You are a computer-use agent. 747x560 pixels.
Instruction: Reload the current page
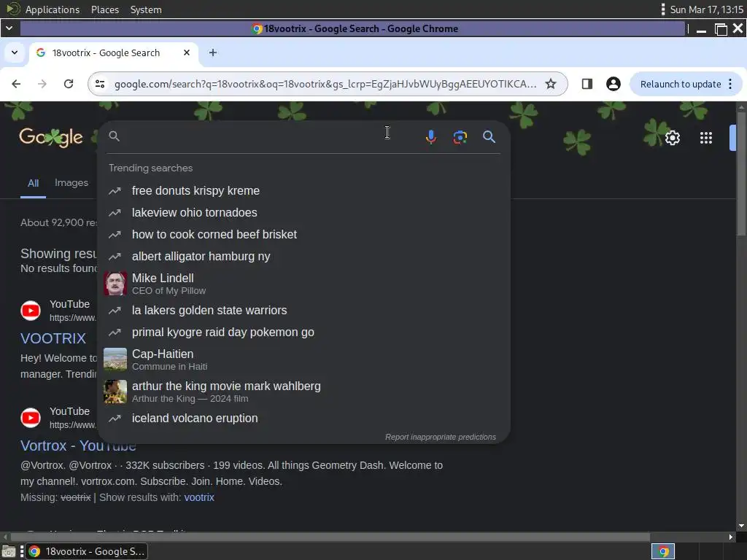click(69, 85)
